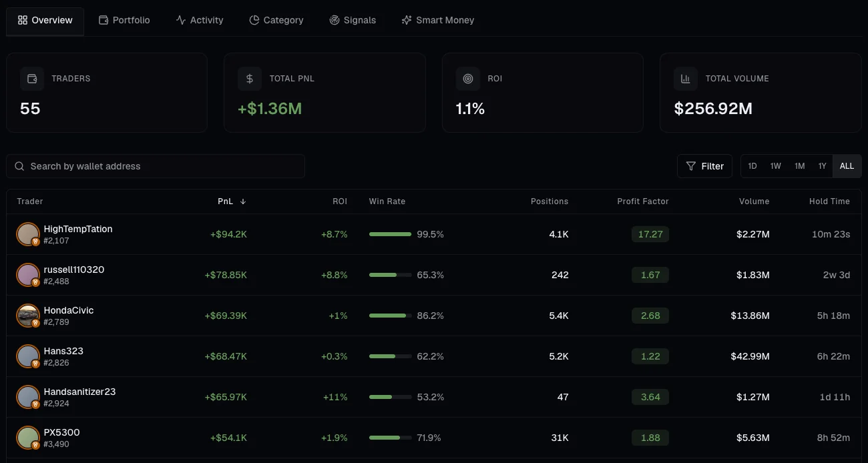This screenshot has height=463, width=868.
Task: Click the 17.27 profit factor badge
Action: 650,234
